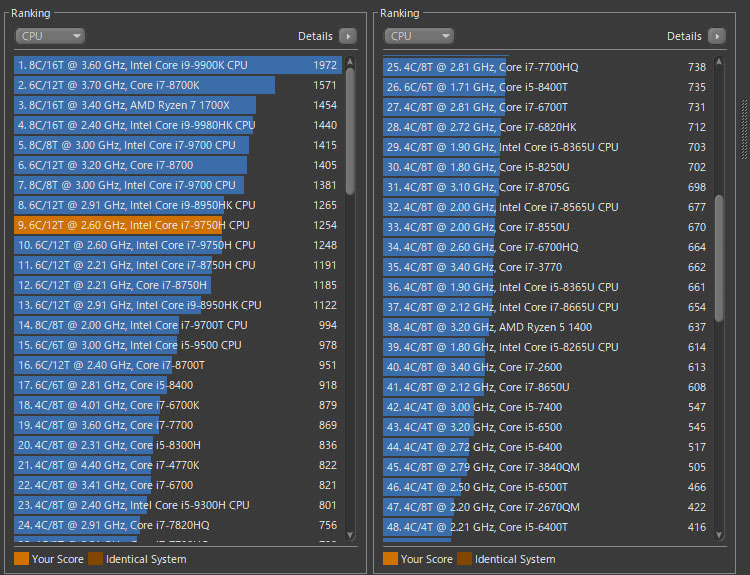The image size is (750, 575).
Task: Select the rank 5 Core i7-9700 row
Action: tap(178, 145)
